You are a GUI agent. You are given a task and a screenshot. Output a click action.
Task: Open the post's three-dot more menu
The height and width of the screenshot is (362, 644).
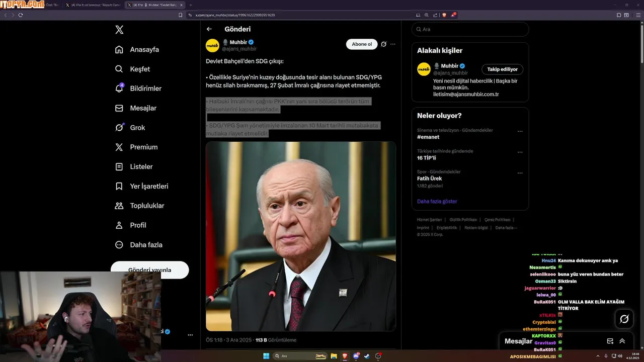pyautogui.click(x=393, y=44)
